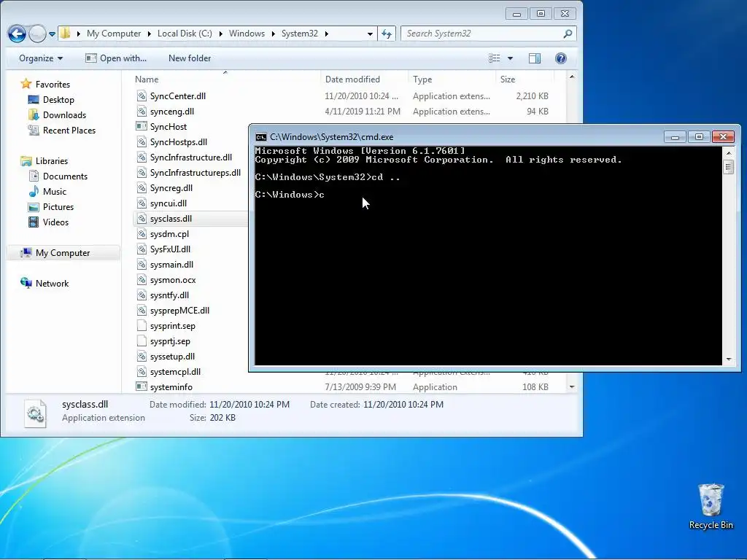Open the Music library
This screenshot has height=560, width=747.
click(x=54, y=192)
